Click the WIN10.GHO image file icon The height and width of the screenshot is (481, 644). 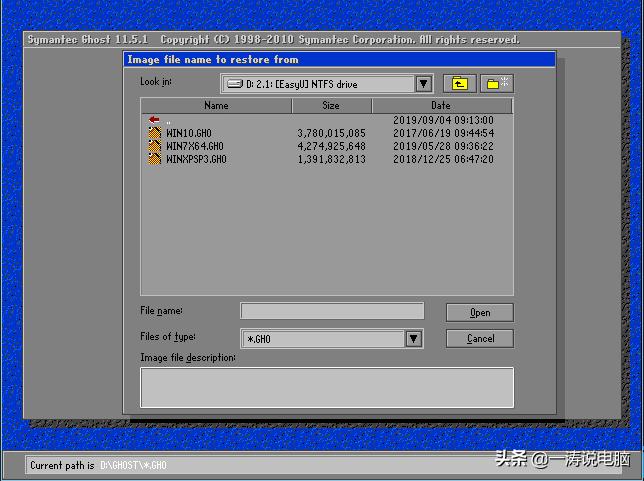click(154, 133)
